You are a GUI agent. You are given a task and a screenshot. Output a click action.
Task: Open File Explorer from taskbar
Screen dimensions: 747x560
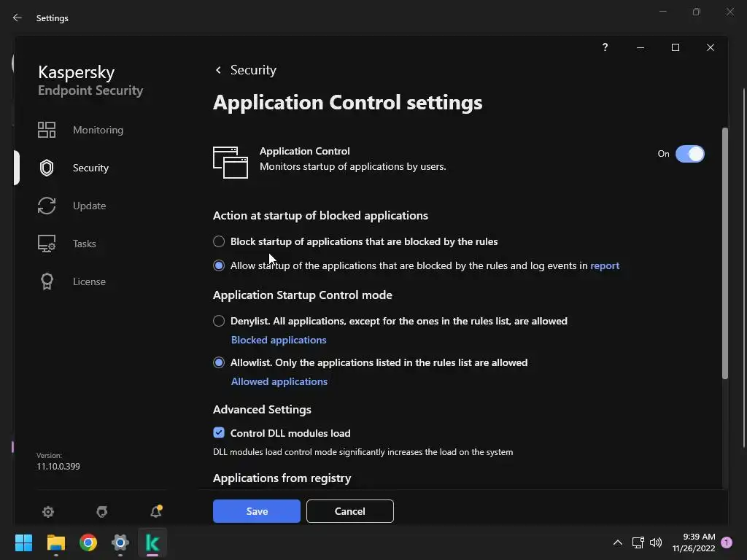click(x=55, y=542)
